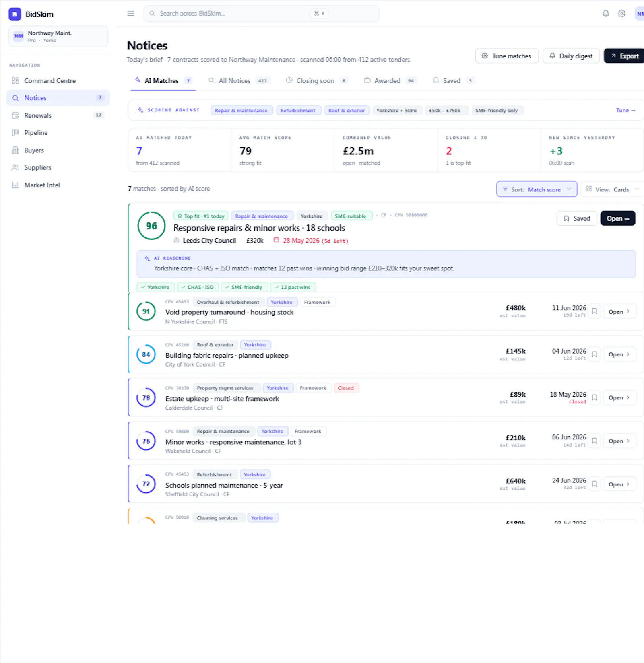644x663 pixels.
Task: Open the Northway Maint. workspace switcher
Action: 58,36
